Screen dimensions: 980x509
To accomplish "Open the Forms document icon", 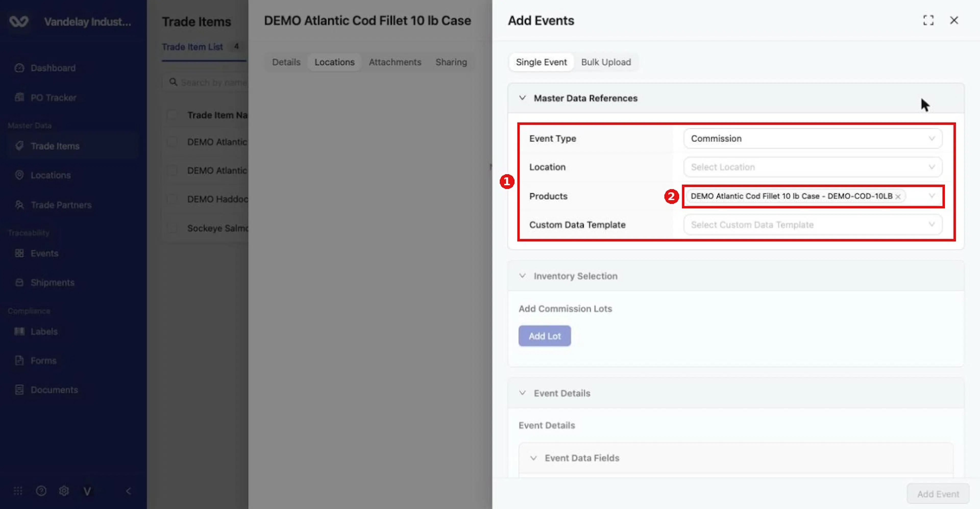I will [19, 360].
